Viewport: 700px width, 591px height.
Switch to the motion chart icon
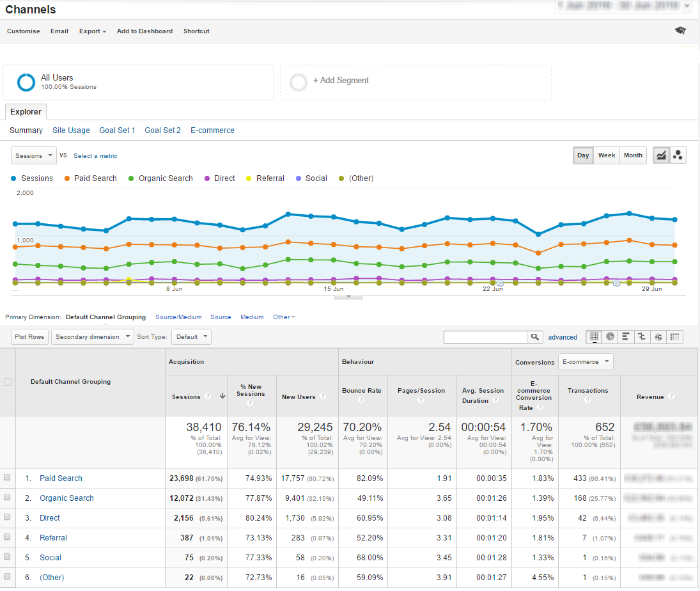tap(678, 155)
